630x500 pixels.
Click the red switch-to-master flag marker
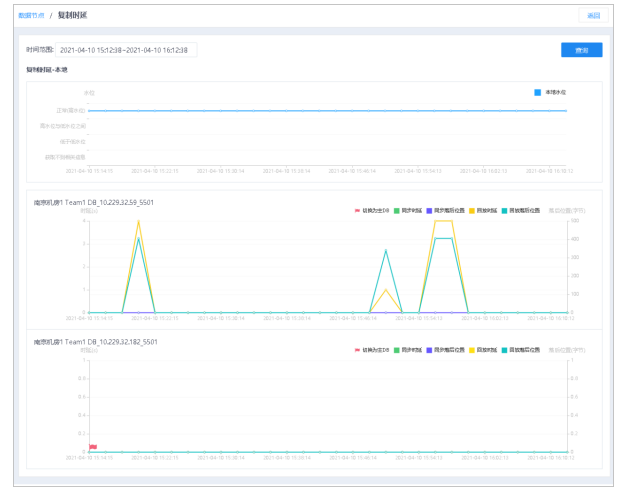click(93, 447)
